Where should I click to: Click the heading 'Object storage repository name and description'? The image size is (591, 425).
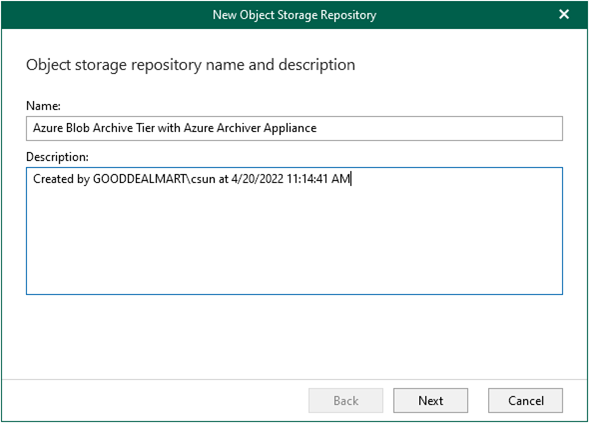tap(191, 65)
